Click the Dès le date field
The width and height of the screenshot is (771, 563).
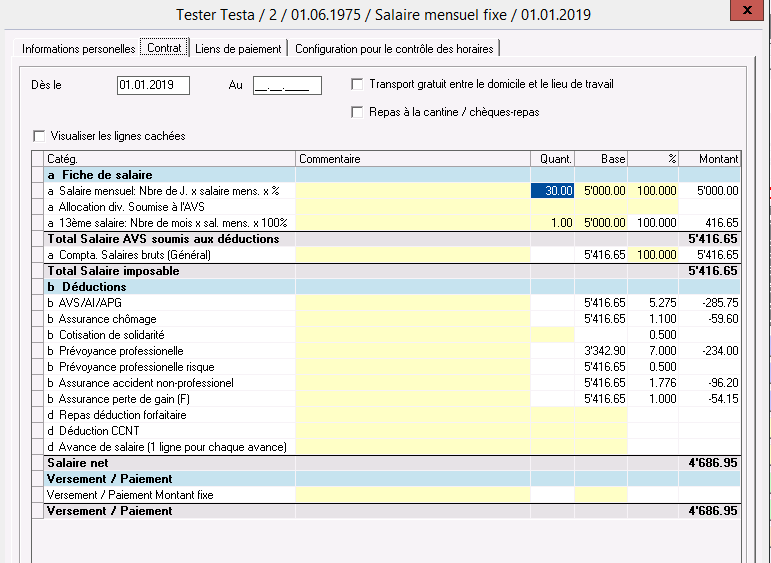point(153,85)
